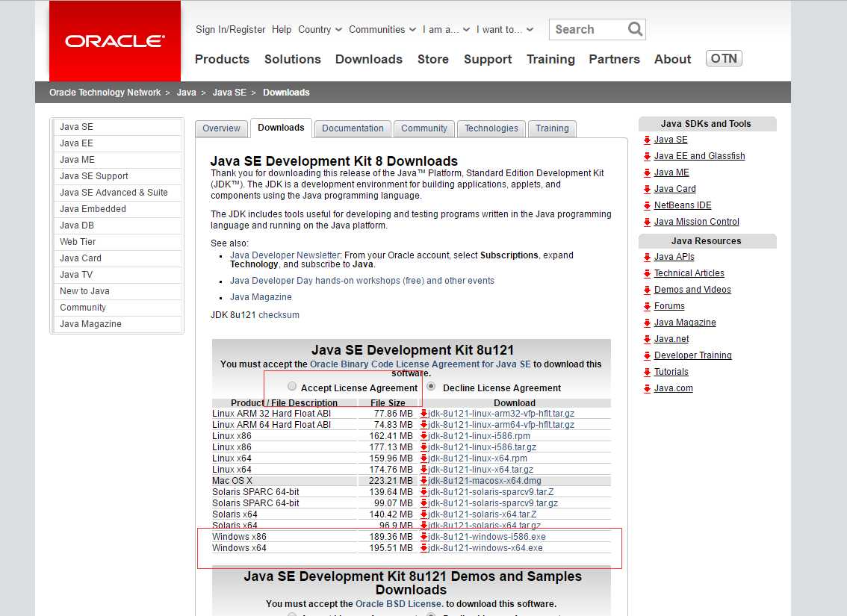The height and width of the screenshot is (616, 847).
Task: Open the Downloads main navigation menu
Action: pos(369,59)
